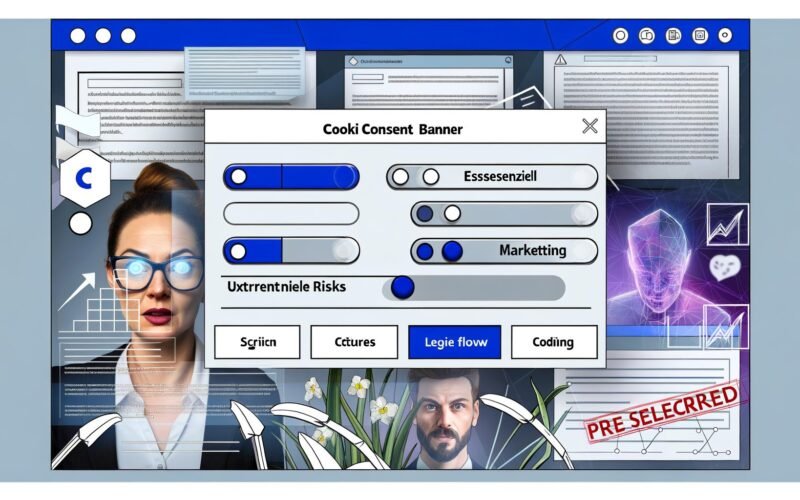The width and height of the screenshot is (800, 500).
Task: Click the Scriicn button
Action: click(x=258, y=342)
